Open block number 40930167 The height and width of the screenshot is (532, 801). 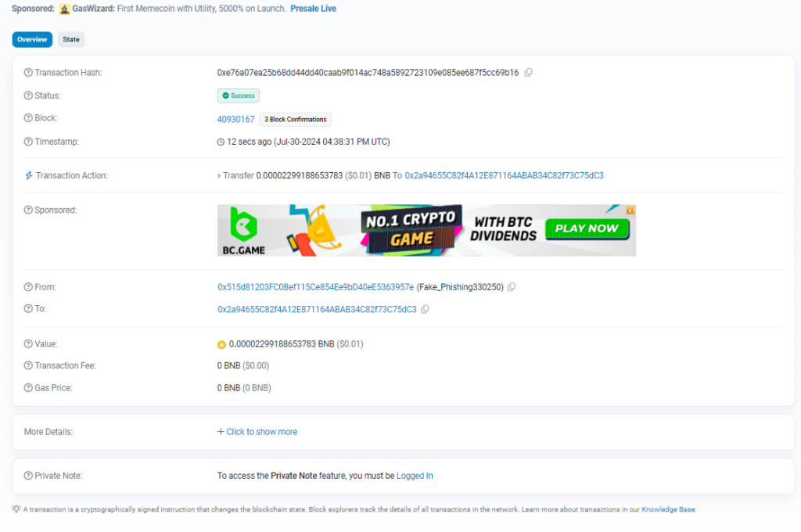coord(235,120)
